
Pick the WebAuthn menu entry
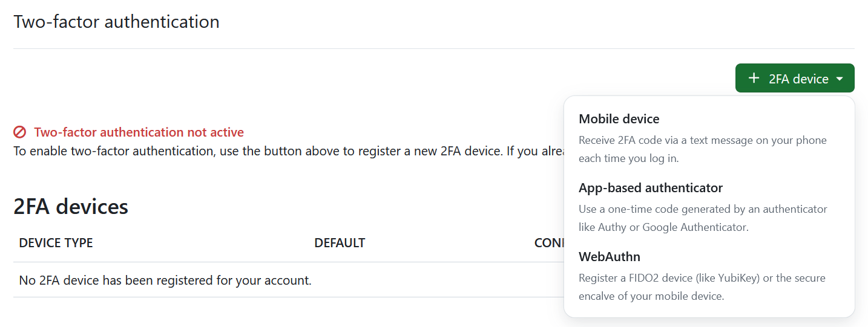(609, 256)
